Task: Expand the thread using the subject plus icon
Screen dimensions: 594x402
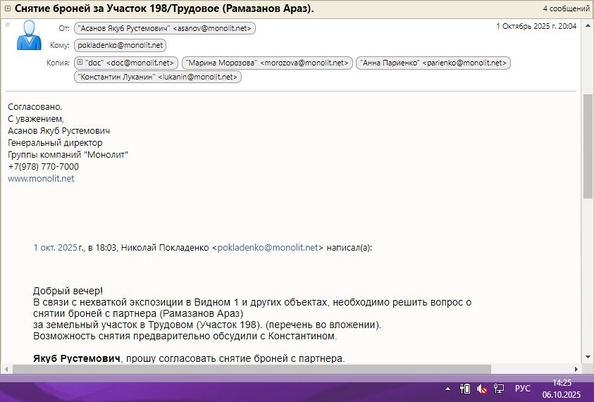Action: pos(7,8)
